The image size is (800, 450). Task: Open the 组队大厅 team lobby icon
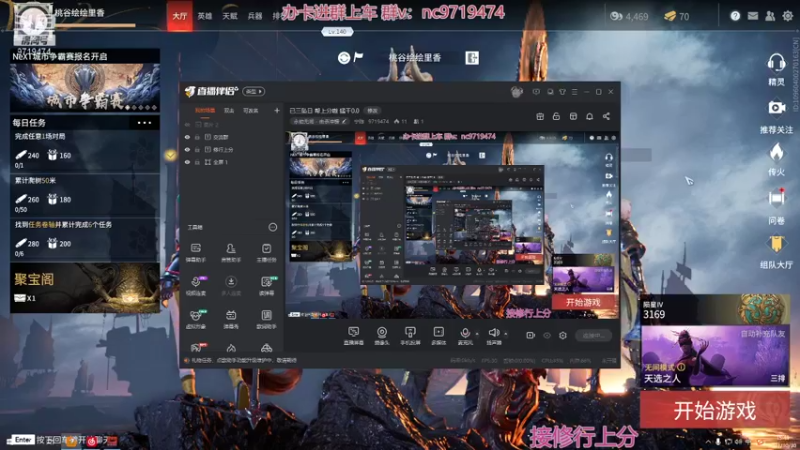click(776, 244)
